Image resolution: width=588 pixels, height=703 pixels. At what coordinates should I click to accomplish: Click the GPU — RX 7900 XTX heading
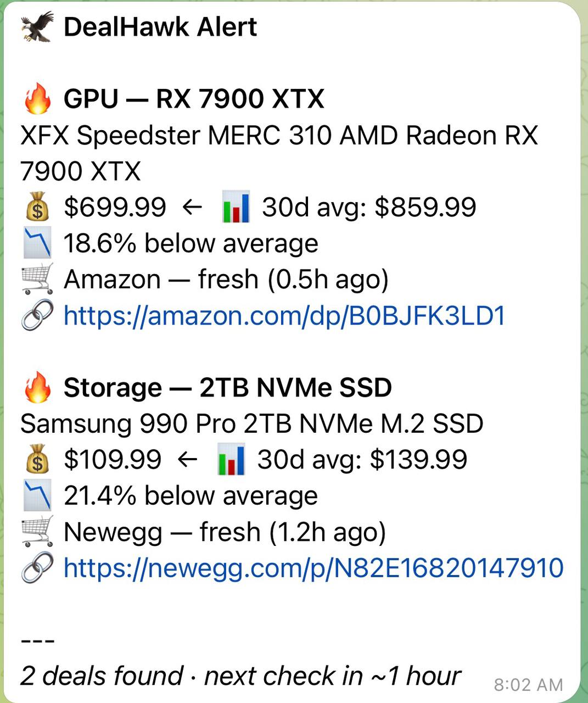point(194,99)
